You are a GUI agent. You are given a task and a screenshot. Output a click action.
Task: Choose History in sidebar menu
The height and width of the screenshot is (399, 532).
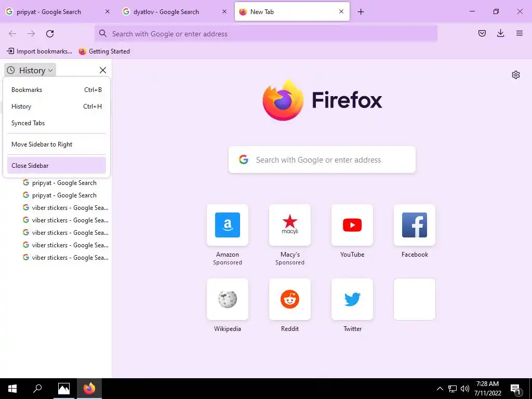tap(56, 107)
